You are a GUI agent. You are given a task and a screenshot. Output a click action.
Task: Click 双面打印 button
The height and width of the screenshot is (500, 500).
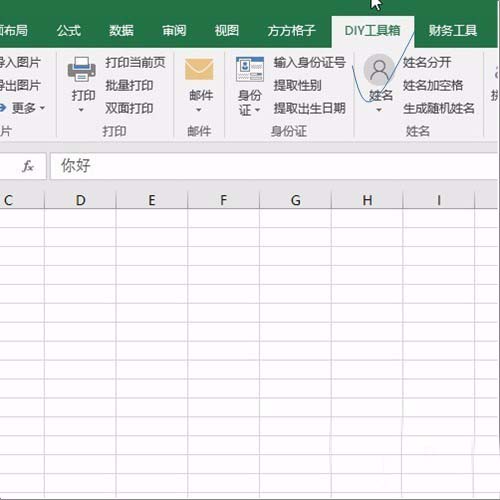click(x=129, y=108)
